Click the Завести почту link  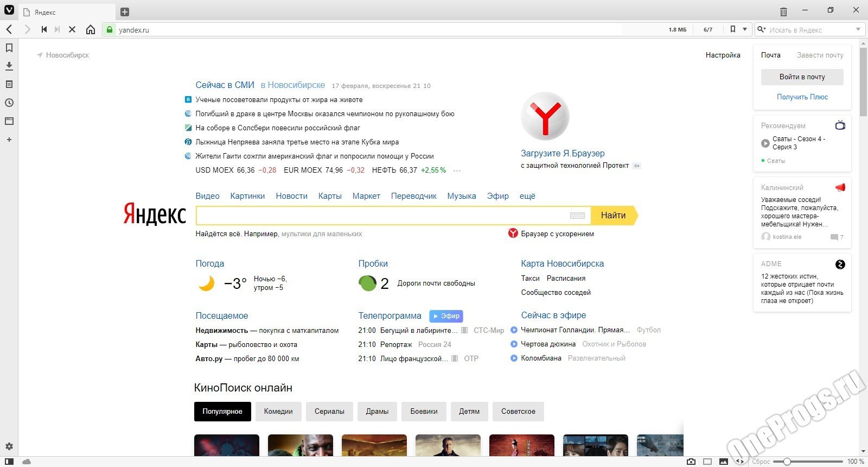coord(820,55)
